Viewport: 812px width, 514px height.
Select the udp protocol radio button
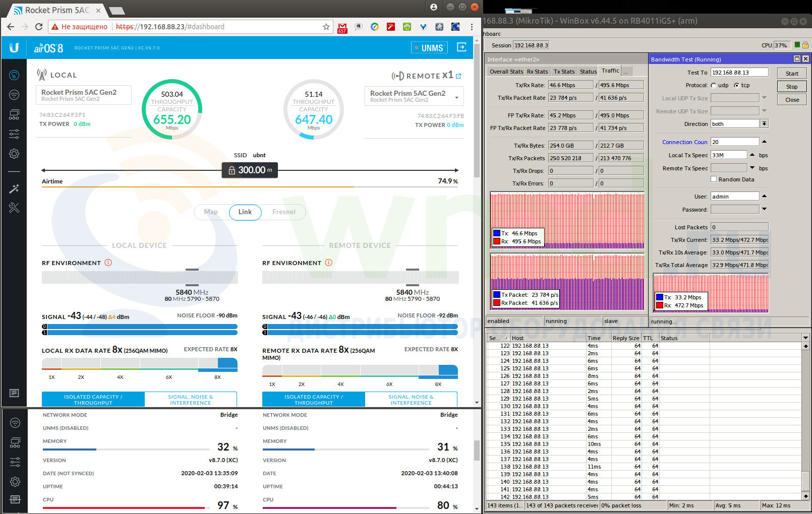point(714,85)
